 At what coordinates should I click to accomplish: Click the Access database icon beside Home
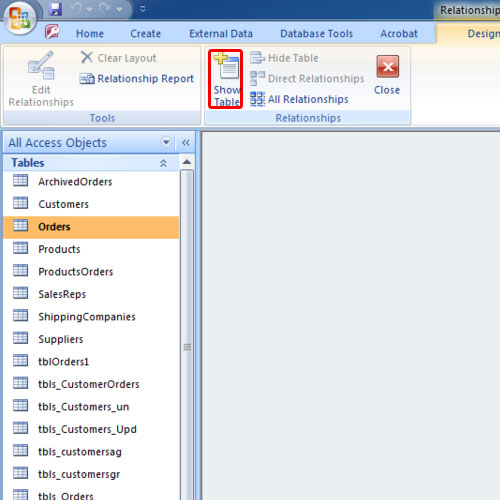click(52, 32)
